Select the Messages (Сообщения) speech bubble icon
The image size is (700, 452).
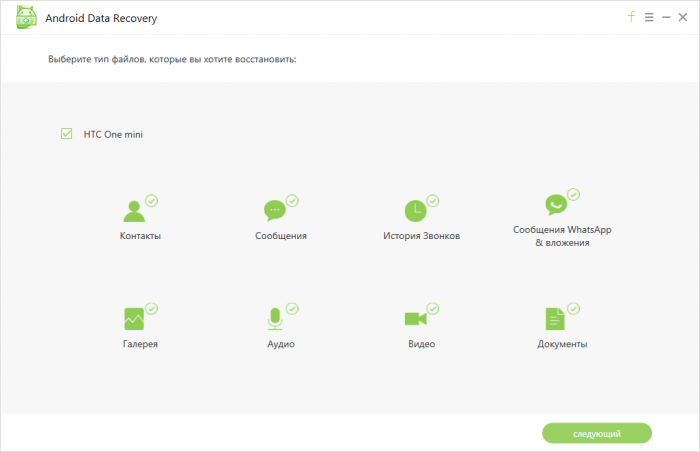[x=274, y=211]
